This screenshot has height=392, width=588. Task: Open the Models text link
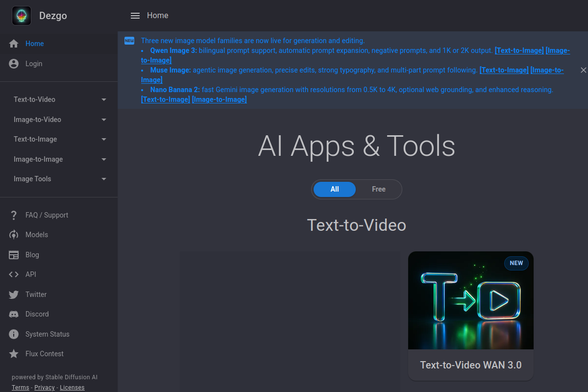coord(37,235)
